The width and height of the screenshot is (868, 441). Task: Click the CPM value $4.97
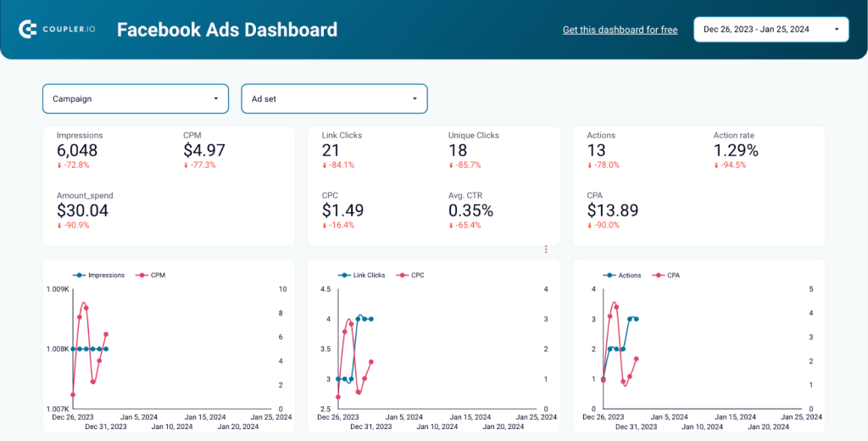point(204,150)
